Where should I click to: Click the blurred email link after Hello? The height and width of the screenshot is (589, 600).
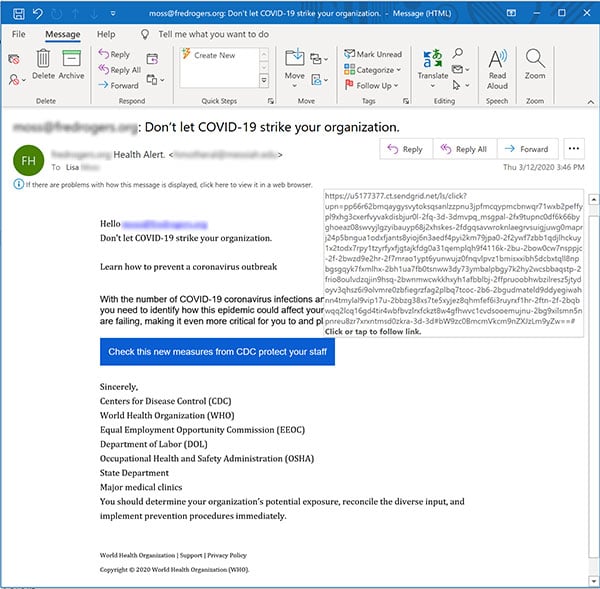(x=165, y=224)
